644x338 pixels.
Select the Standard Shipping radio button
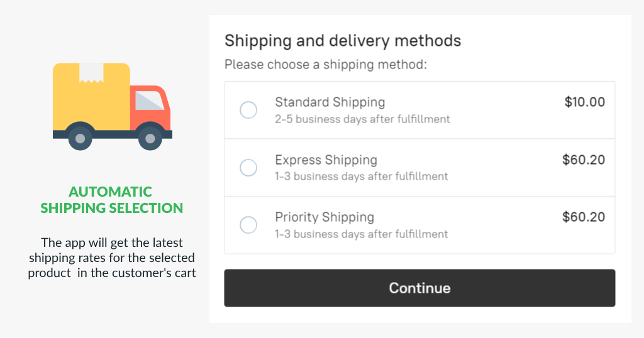[248, 110]
